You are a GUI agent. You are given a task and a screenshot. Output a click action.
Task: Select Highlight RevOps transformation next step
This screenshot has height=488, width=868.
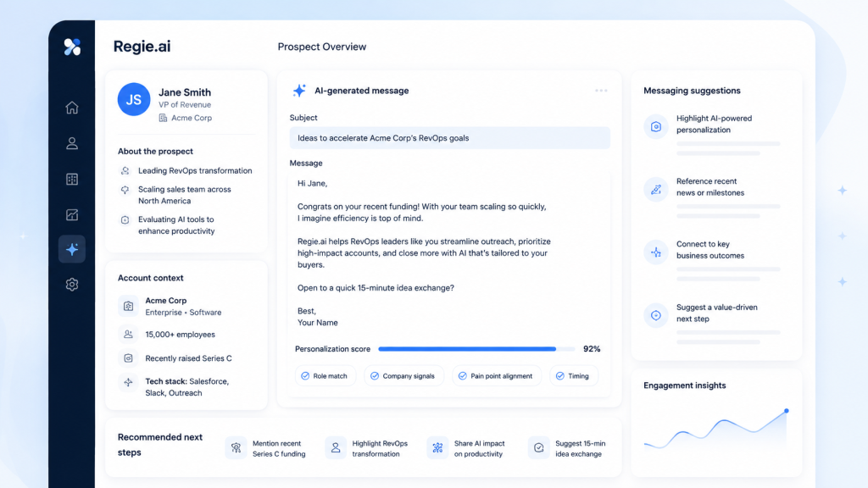point(366,448)
